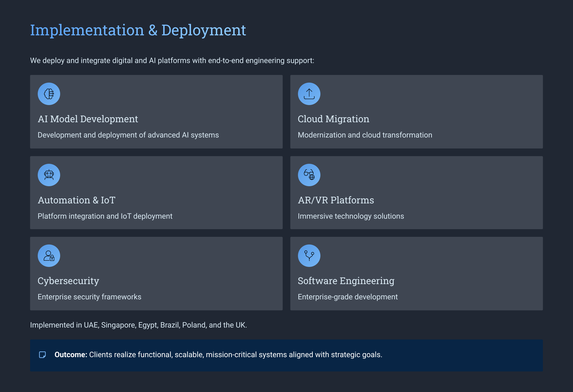Open the Cybersecurity card title
The image size is (573, 392).
[x=68, y=281]
